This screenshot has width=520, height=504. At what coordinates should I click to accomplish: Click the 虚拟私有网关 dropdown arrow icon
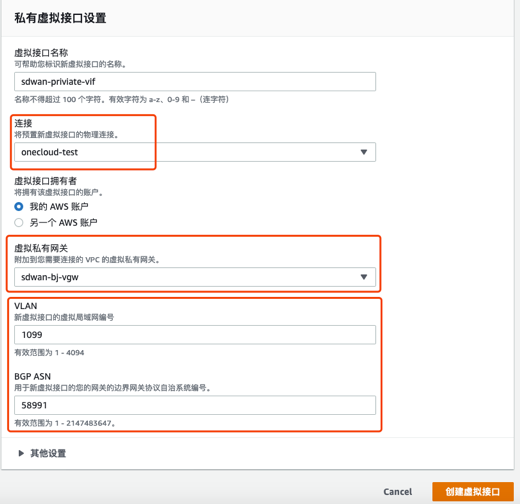(364, 277)
